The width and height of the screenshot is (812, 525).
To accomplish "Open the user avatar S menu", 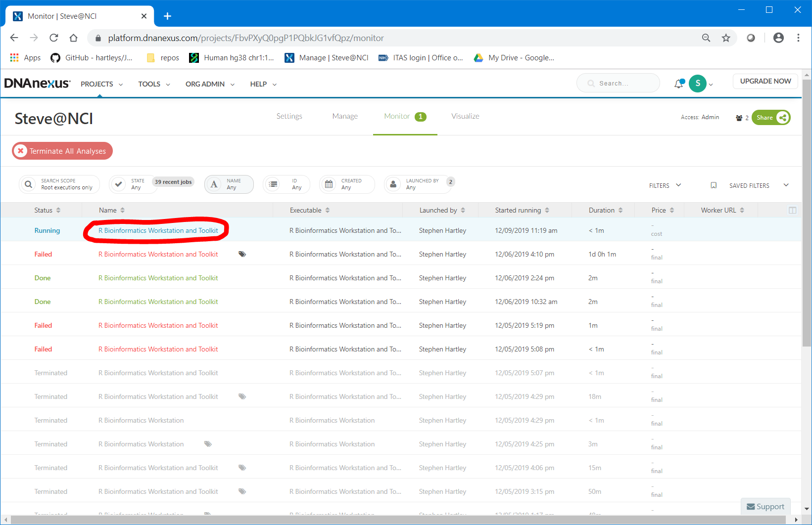I will tap(698, 84).
